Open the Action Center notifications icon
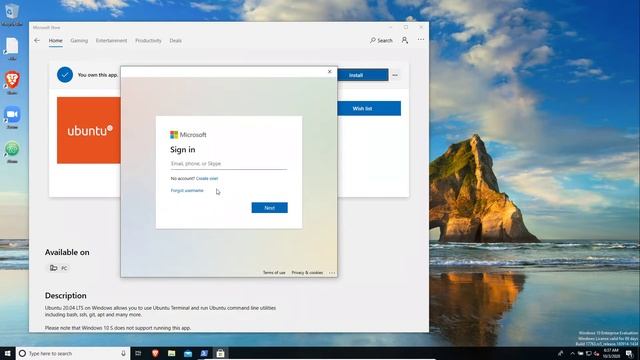Image resolution: width=640 pixels, height=360 pixels. (x=630, y=353)
